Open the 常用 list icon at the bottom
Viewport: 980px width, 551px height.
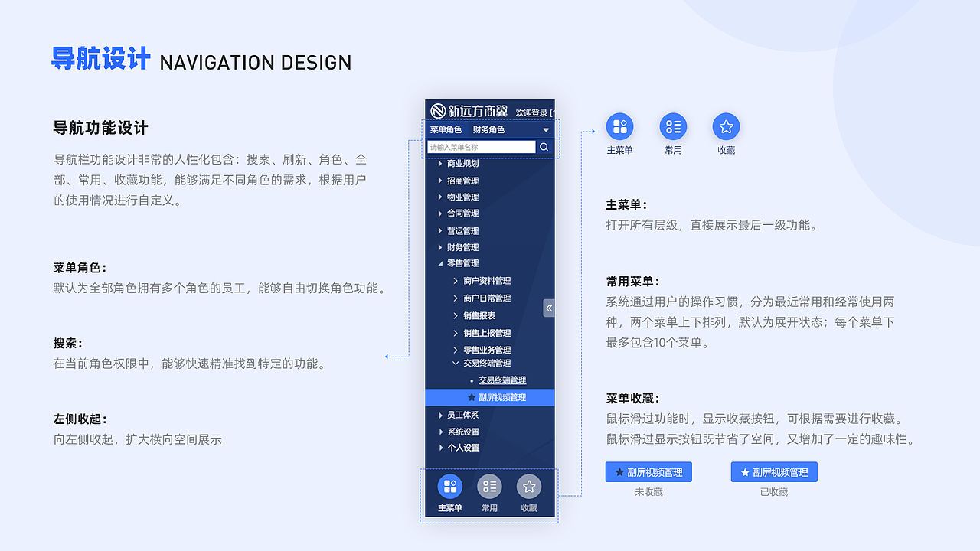click(489, 486)
